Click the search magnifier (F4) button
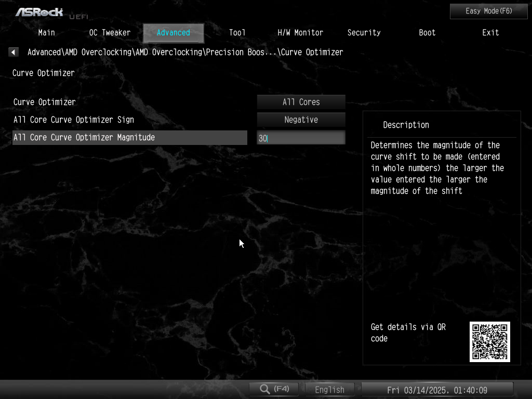The height and width of the screenshot is (399, 532). click(x=274, y=389)
